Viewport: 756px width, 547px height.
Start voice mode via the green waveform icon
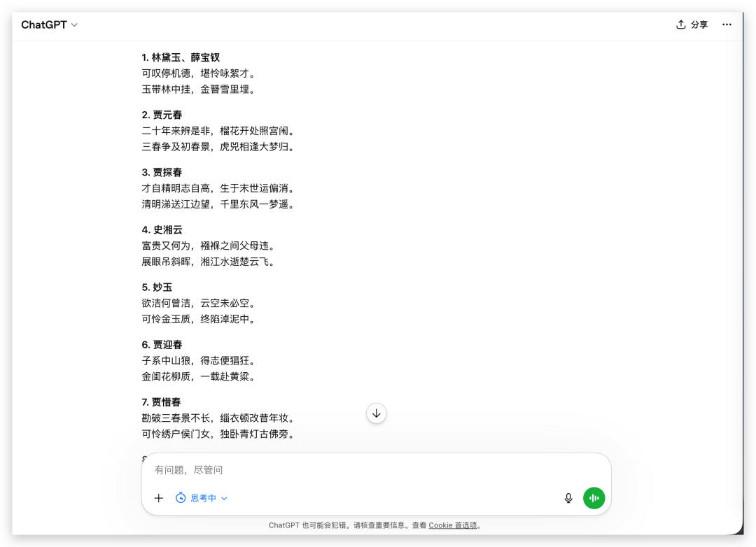pos(594,498)
